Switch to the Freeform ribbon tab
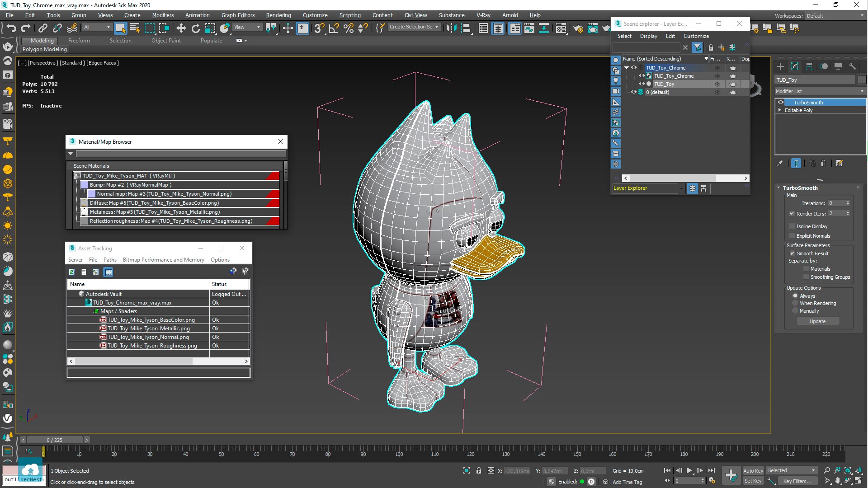 point(79,41)
